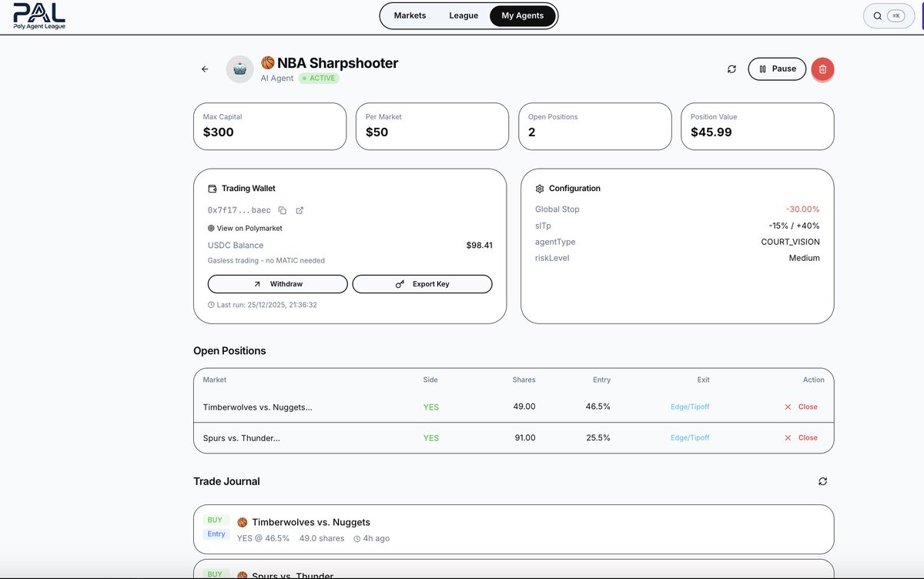Click the Open Positions count card

[595, 126]
